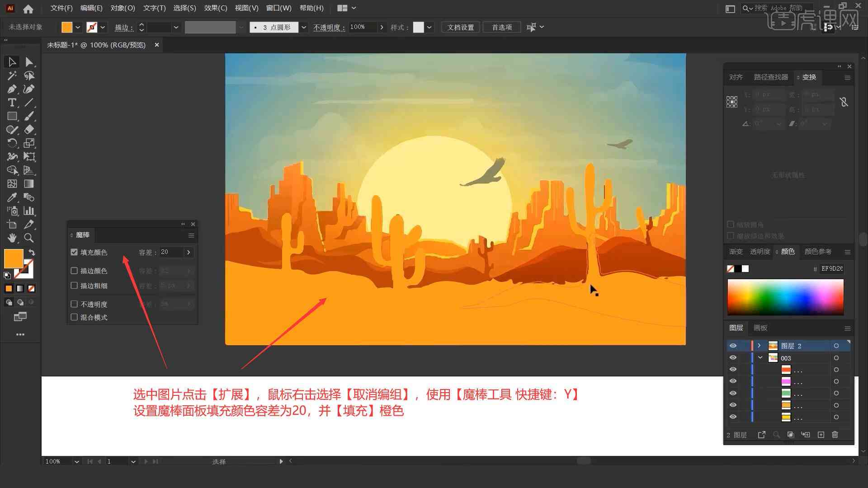Enable 描边颜色 checkbox in Magic Wand

click(x=75, y=271)
